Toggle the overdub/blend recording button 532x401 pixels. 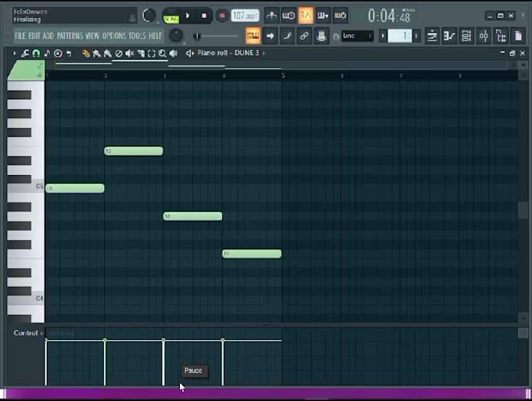322,16
